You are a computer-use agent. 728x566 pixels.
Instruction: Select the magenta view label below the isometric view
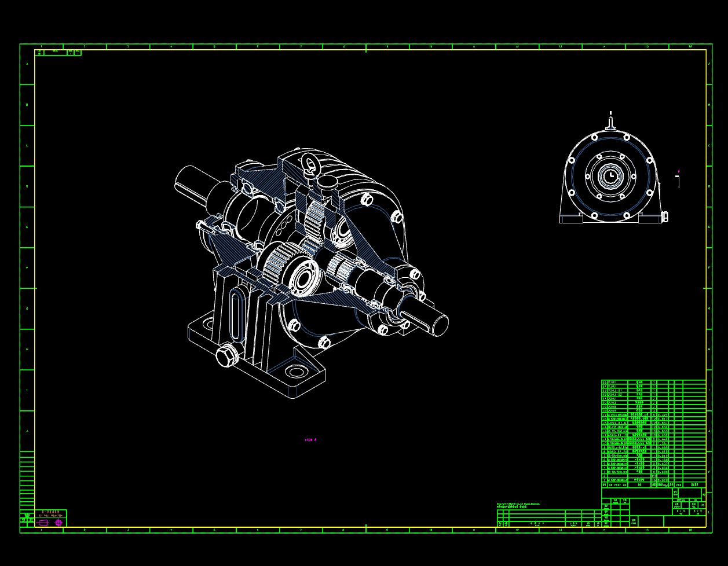310,440
